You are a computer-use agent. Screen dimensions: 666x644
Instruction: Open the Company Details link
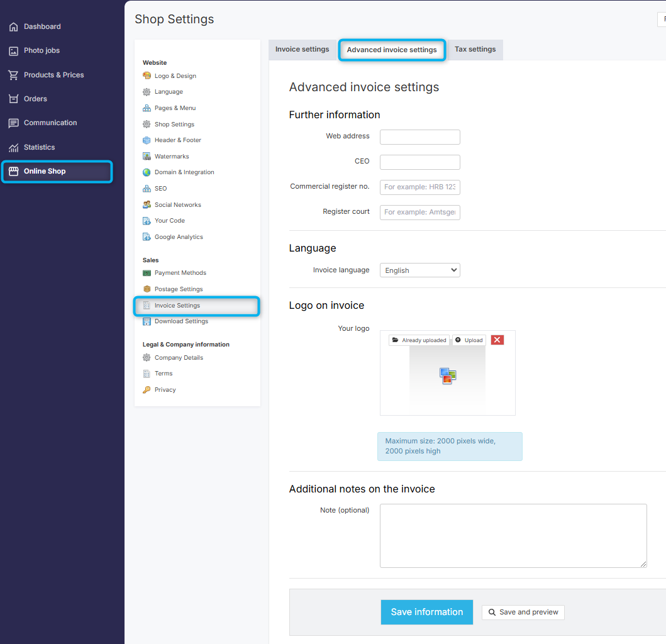(179, 358)
